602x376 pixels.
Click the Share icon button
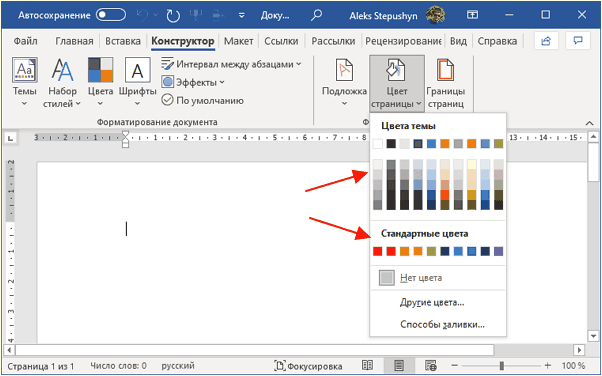tap(546, 41)
